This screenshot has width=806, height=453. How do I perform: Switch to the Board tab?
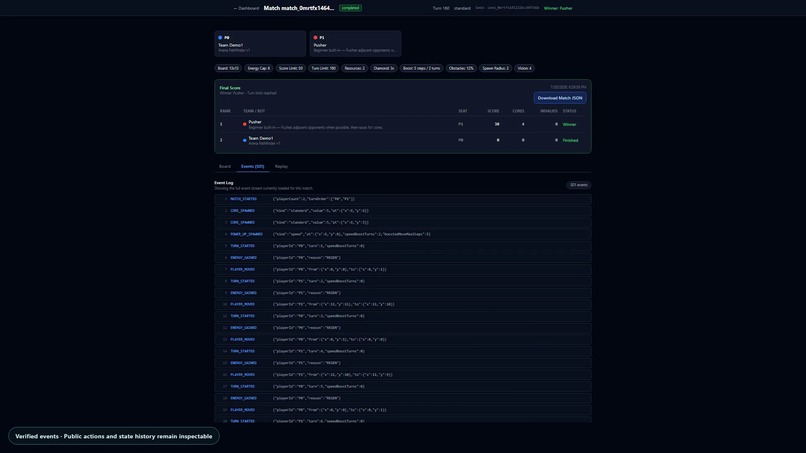225,167
